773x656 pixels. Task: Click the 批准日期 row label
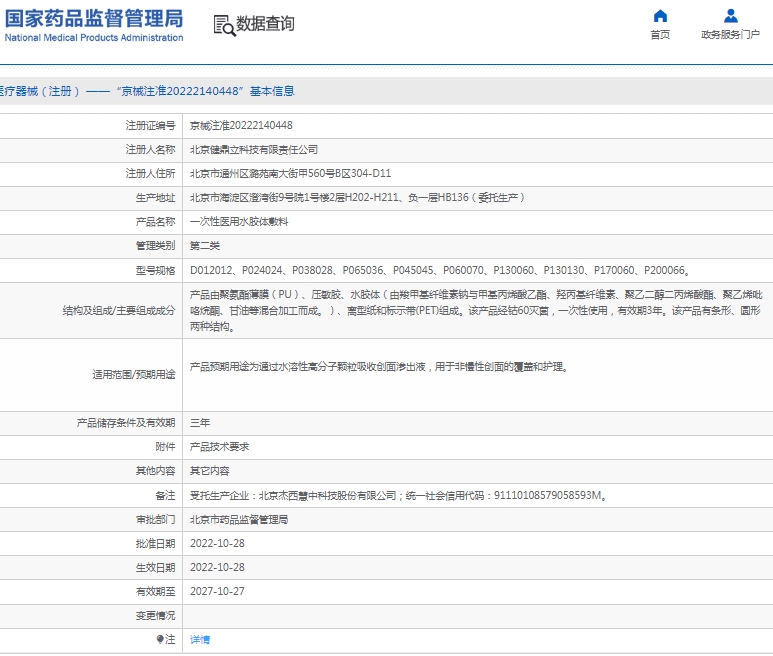click(155, 544)
